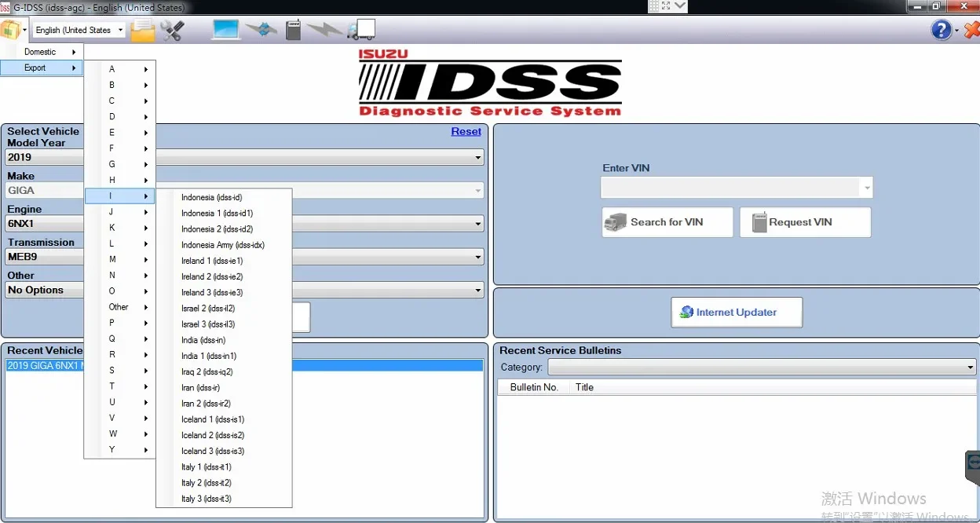Click the handheld scan tool device icon
Screen dimensions: 980x523
(x=293, y=31)
